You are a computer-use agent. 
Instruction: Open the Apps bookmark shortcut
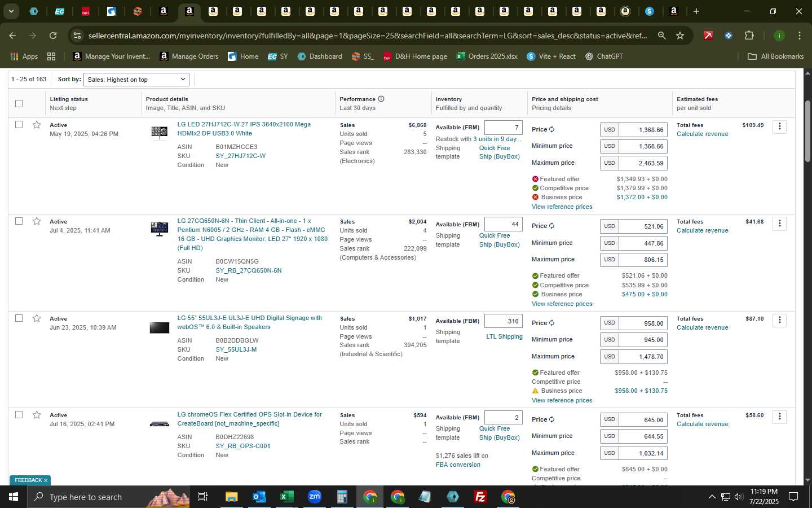(24, 56)
